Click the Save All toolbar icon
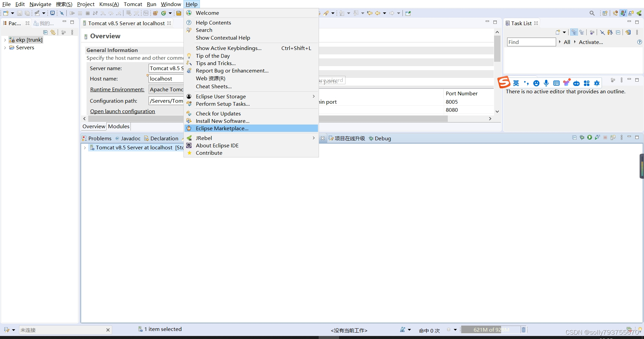 (x=28, y=13)
